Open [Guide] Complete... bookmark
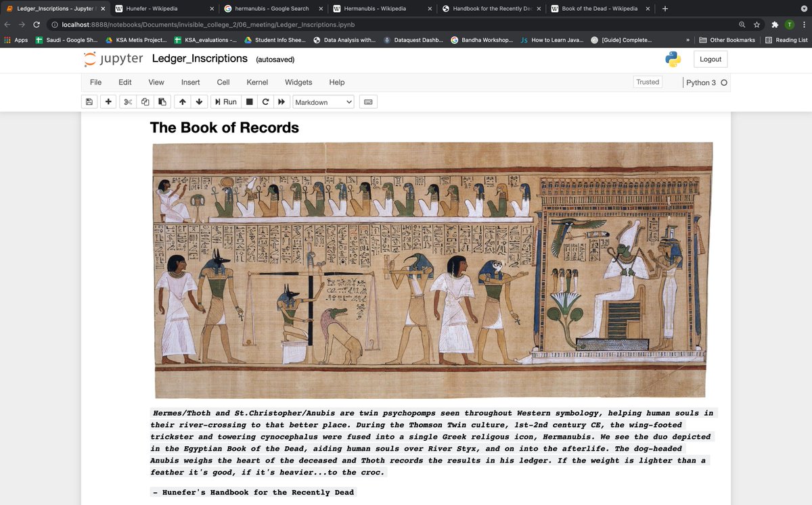Viewport: 812px width, 505px height. [x=621, y=40]
